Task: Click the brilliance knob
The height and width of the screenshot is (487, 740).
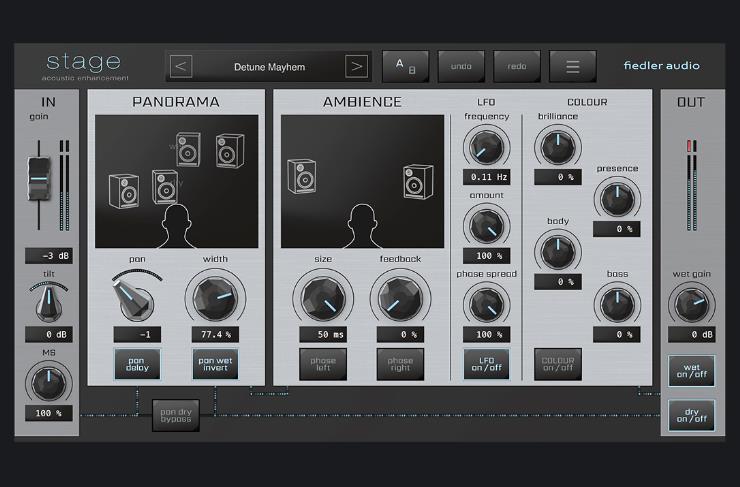Action: click(x=558, y=148)
